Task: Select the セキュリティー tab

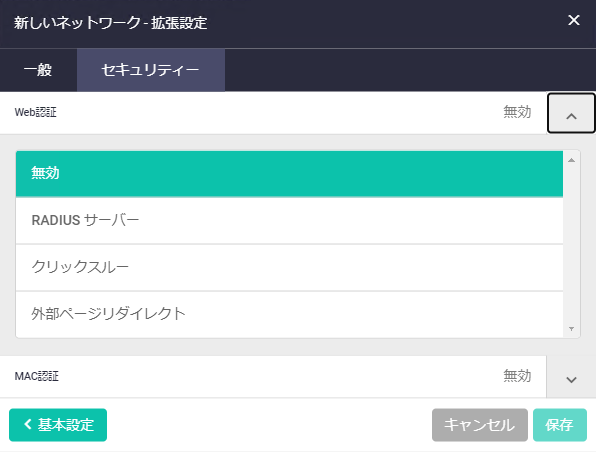Action: [151, 70]
